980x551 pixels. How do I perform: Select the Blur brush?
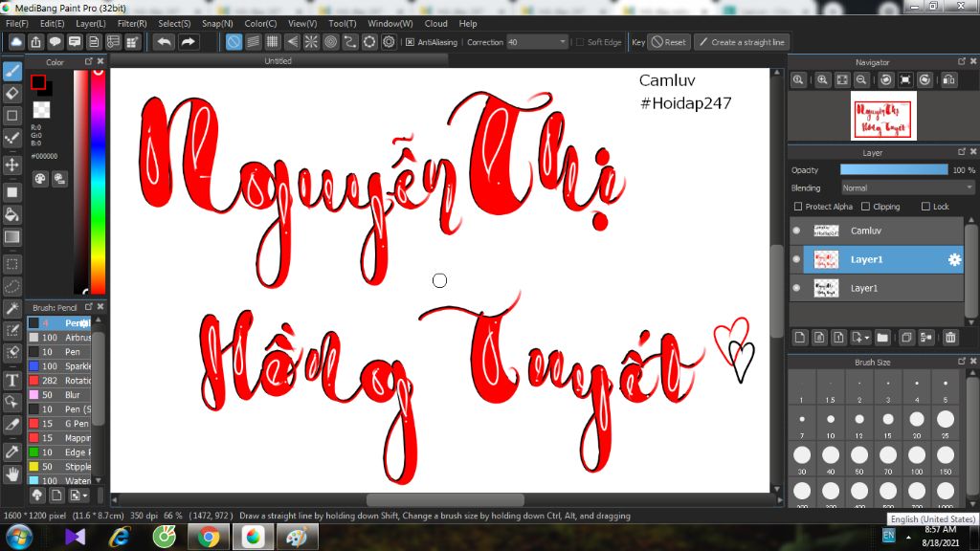60,395
